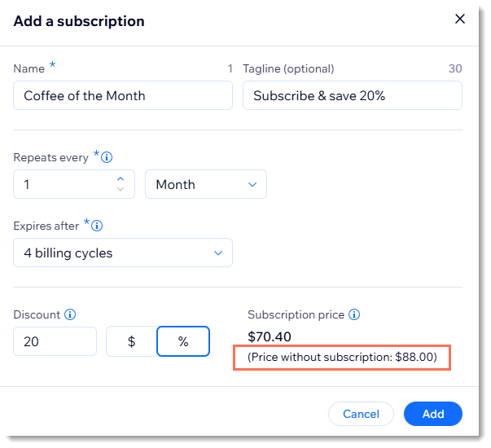Click the Name field with Coffee of the Month

pos(123,96)
